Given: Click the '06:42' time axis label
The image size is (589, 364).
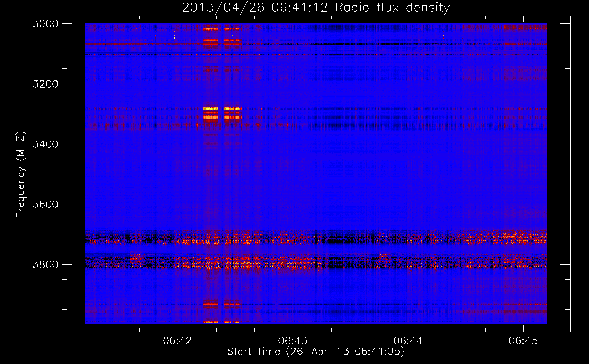Looking at the screenshot, I should point(178,341).
